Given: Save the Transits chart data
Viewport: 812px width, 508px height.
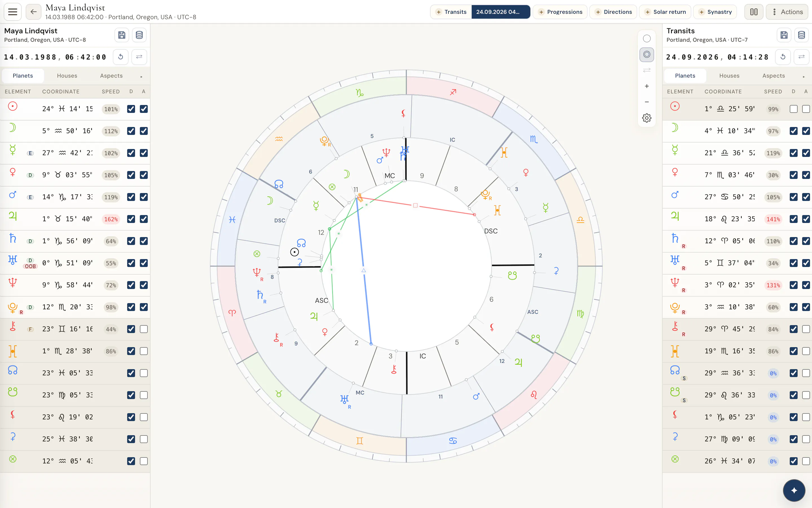Looking at the screenshot, I should [x=784, y=35].
